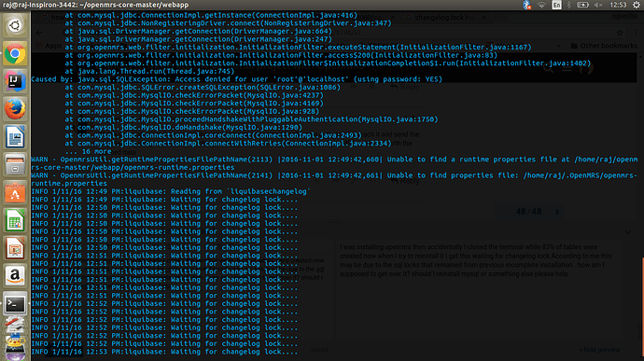Open Ubuntu Software Center from the launcher
644x361 pixels.
click(15, 192)
